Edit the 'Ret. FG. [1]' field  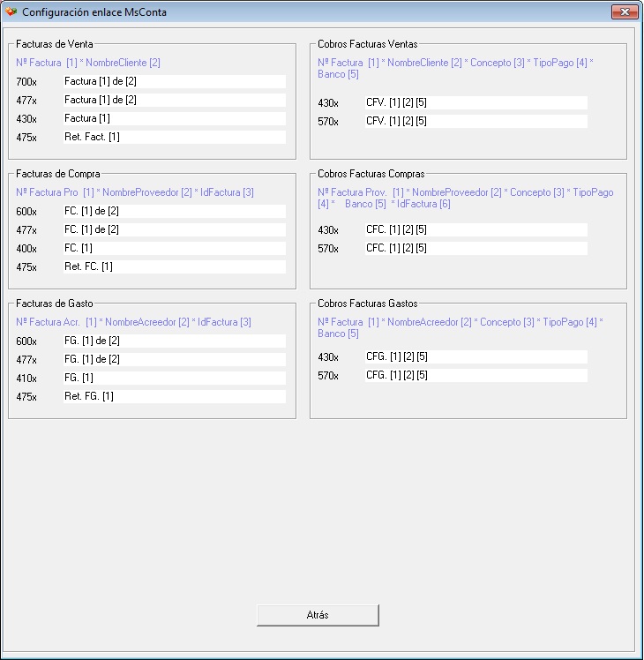pos(175,396)
